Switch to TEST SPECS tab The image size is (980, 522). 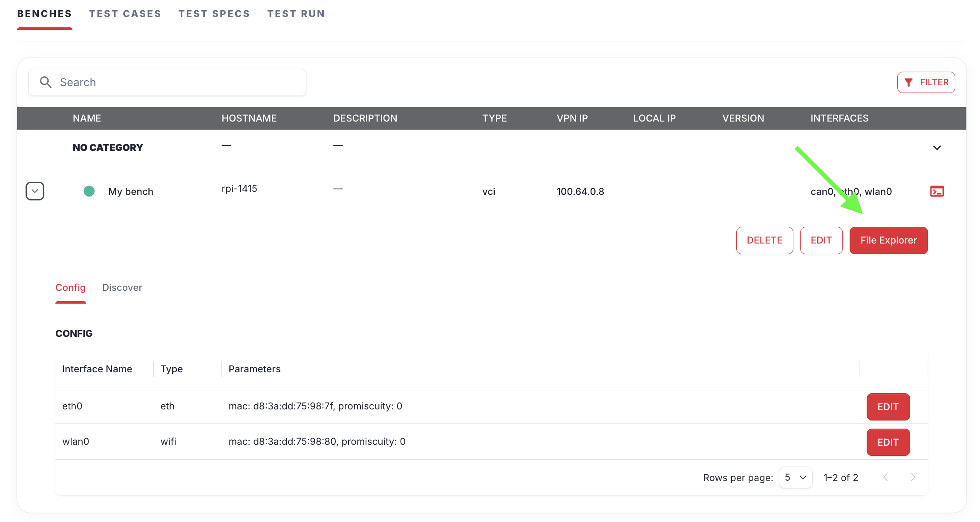point(214,14)
